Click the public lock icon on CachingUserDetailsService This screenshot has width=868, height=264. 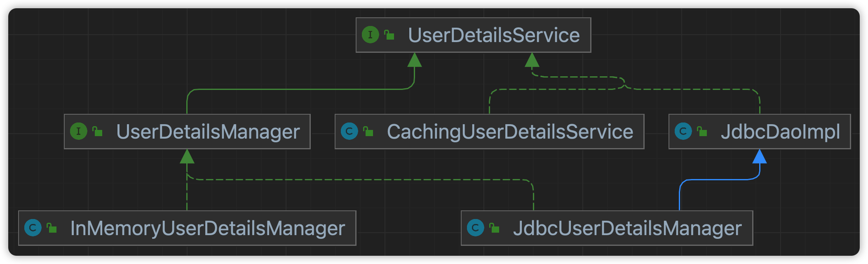(368, 132)
